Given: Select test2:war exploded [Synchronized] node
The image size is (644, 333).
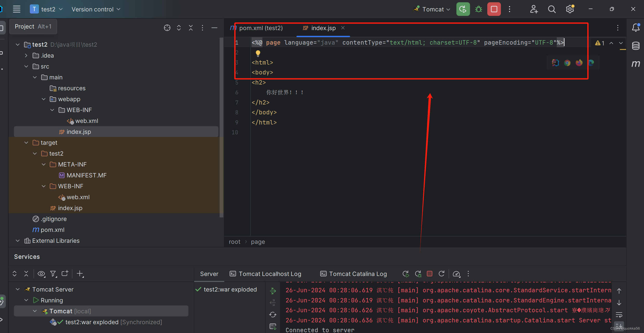Looking at the screenshot, I should [x=106, y=322].
